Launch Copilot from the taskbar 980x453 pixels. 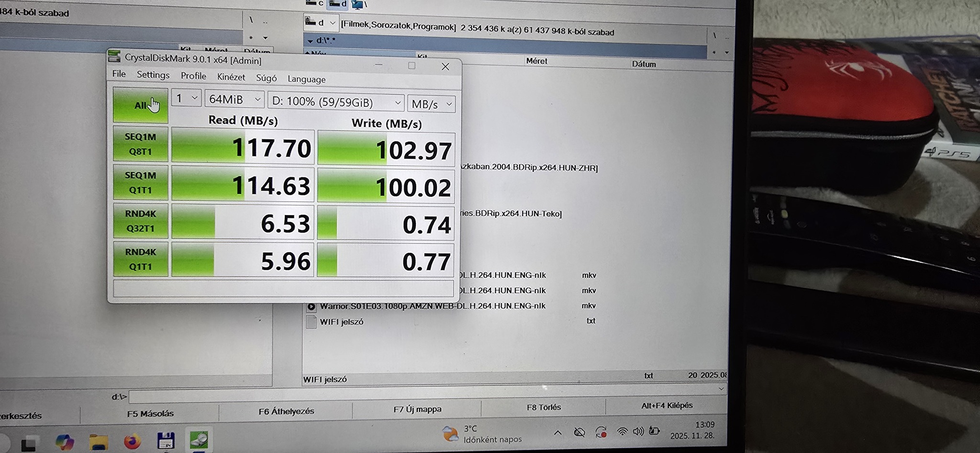tap(64, 442)
